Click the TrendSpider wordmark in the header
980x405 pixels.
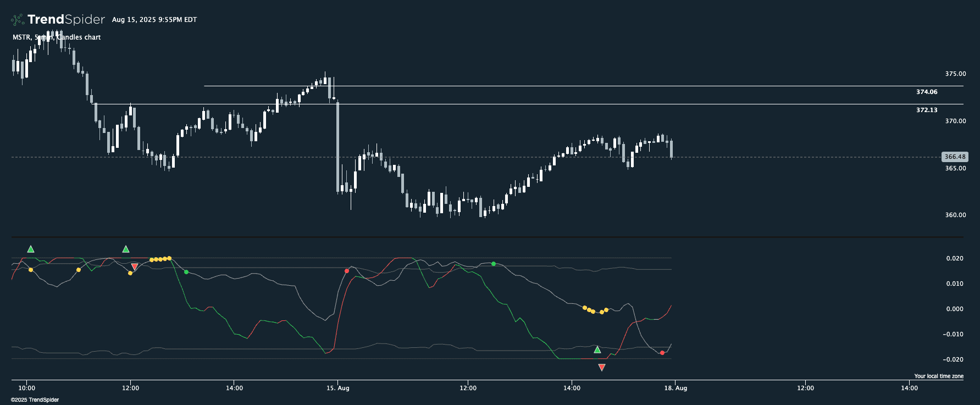click(66, 20)
